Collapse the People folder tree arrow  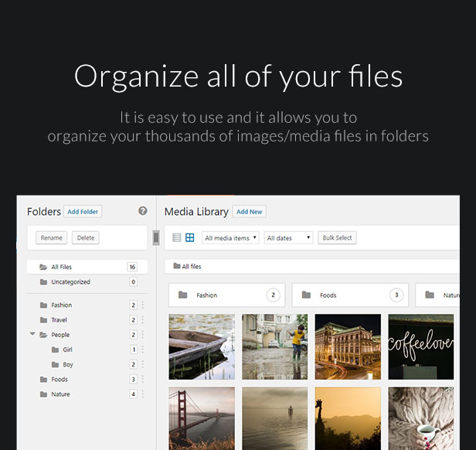tap(32, 334)
